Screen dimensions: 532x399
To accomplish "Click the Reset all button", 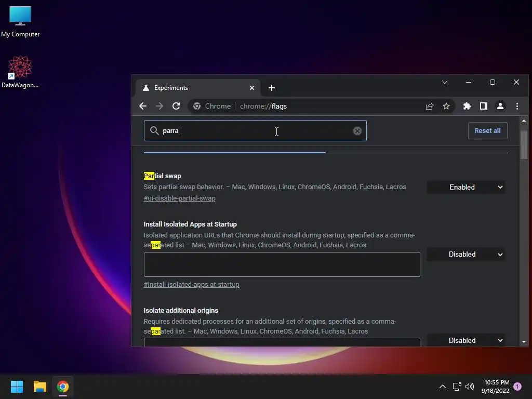I will tap(487, 130).
